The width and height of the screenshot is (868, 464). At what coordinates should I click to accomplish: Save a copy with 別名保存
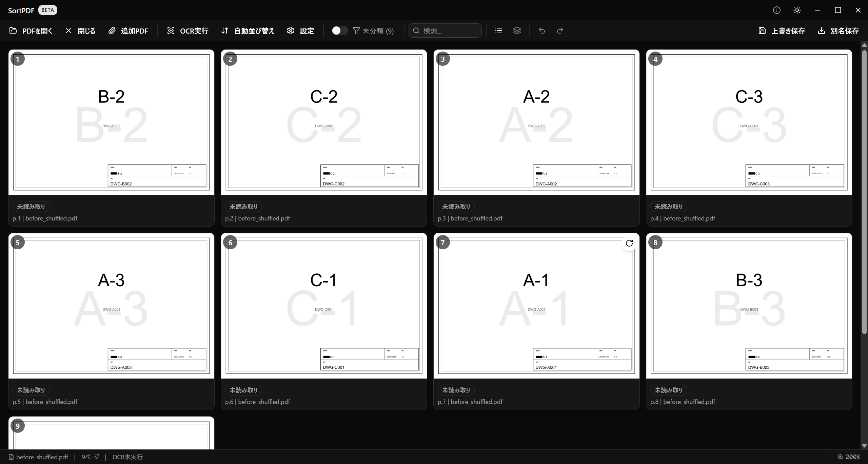(838, 31)
